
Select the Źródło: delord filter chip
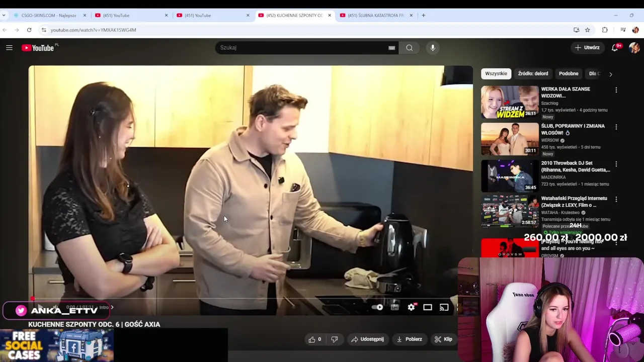[x=533, y=73]
